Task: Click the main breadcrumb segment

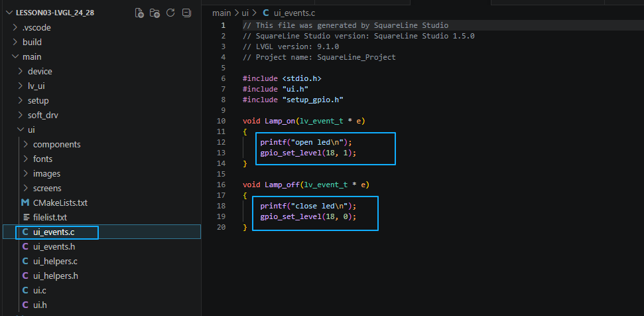Action: coord(222,13)
